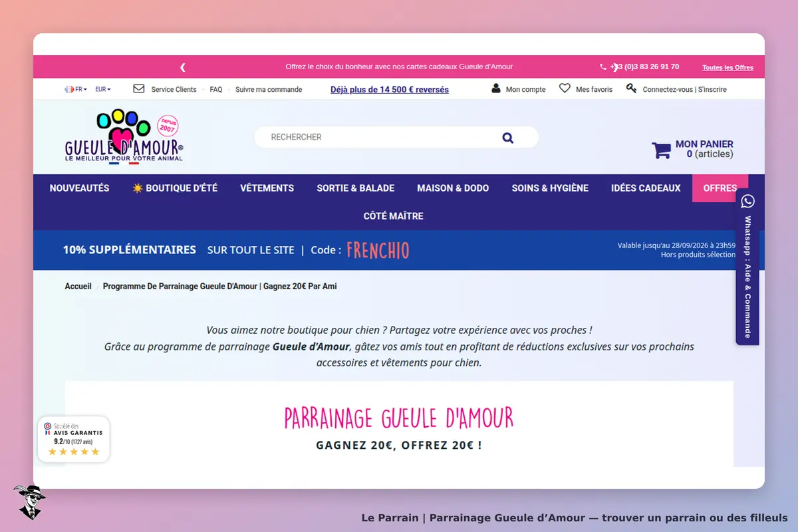Click the user icon for Mon compte
The image size is (798, 532).
pyautogui.click(x=496, y=88)
